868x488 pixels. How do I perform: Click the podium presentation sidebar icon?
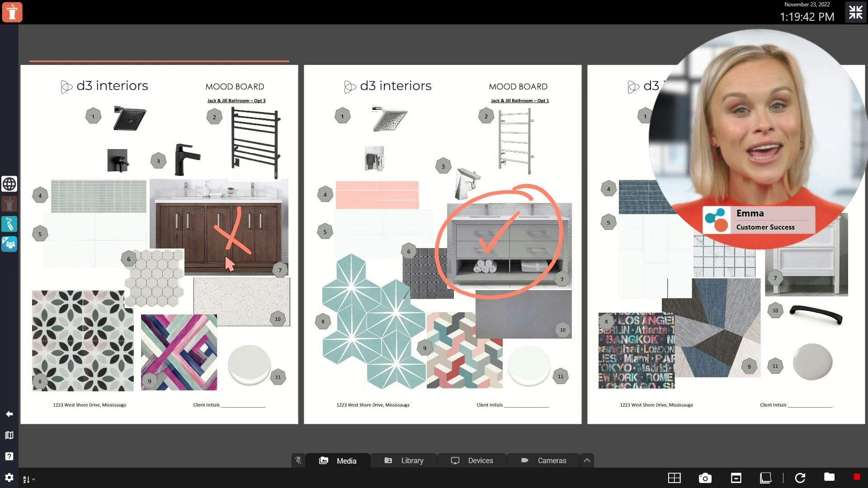[x=9, y=204]
